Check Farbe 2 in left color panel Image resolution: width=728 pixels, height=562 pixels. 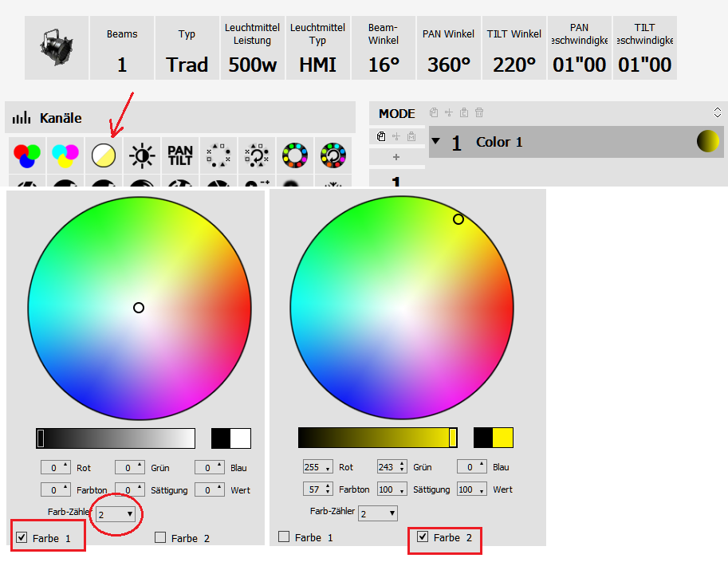(x=160, y=537)
